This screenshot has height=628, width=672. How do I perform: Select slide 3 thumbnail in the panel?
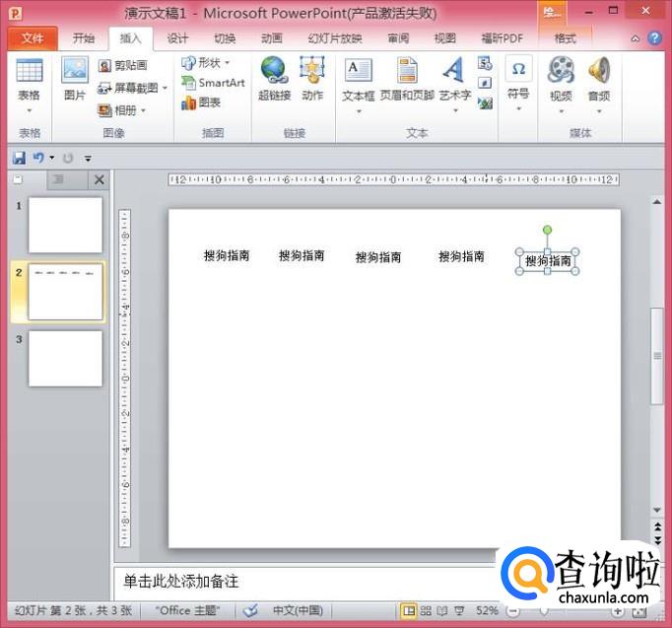65,358
